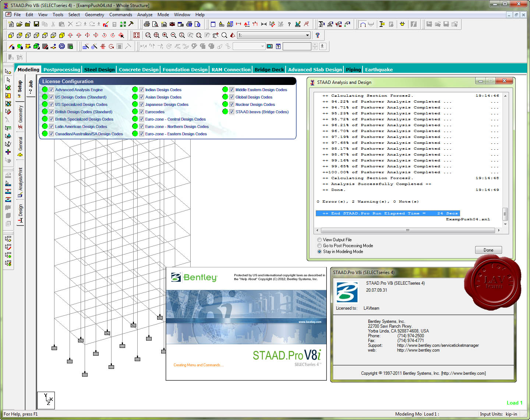This screenshot has height=420, width=530.
Task: Click the coordinate axis indicator box
Action: click(x=46, y=400)
